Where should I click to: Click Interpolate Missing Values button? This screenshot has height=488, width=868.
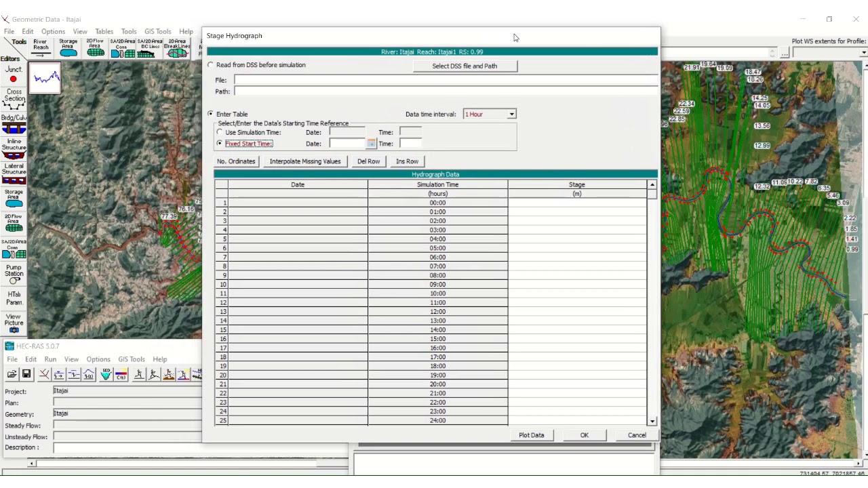click(x=305, y=161)
